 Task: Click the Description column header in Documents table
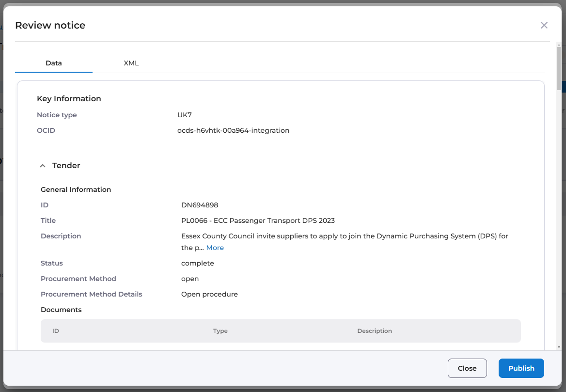[x=375, y=331]
